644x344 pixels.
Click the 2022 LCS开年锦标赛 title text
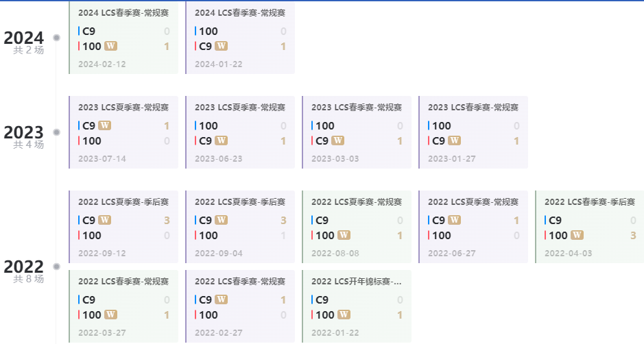coord(357,282)
